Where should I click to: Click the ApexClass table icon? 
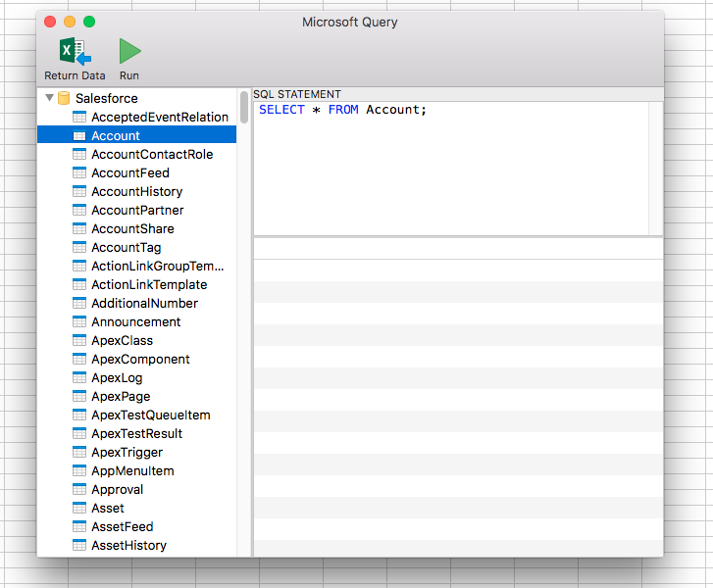pyautogui.click(x=79, y=340)
